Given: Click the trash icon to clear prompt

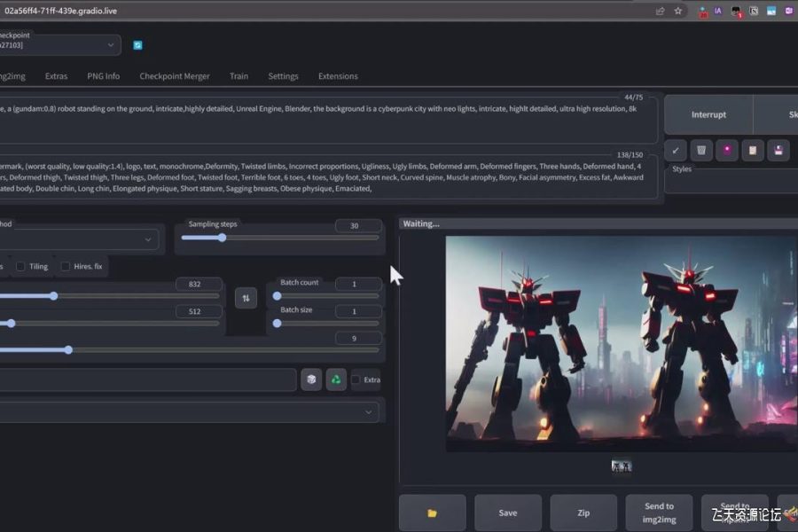Looking at the screenshot, I should click(700, 150).
